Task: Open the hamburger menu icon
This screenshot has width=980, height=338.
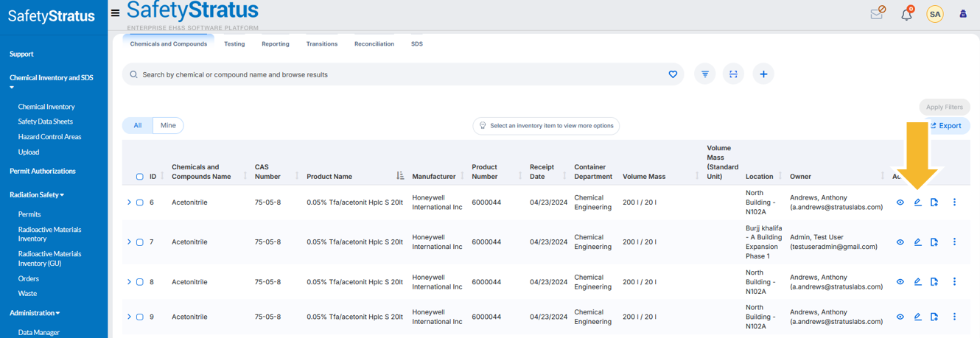Action: 115,13
